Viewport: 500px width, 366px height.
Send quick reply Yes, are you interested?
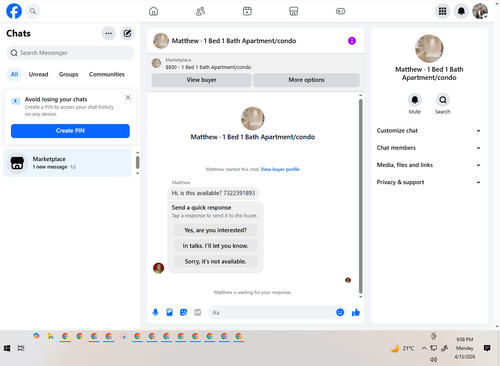[x=215, y=230]
